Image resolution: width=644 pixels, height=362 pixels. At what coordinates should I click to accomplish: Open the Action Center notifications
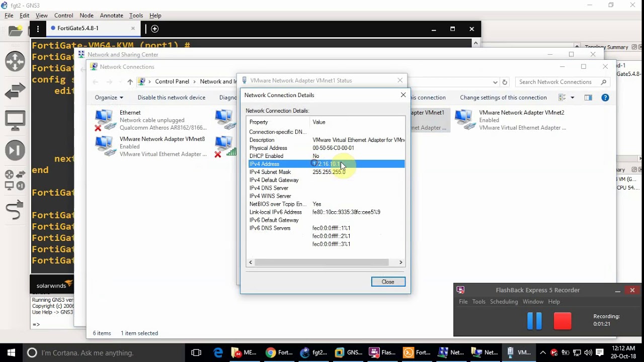[x=600, y=352]
